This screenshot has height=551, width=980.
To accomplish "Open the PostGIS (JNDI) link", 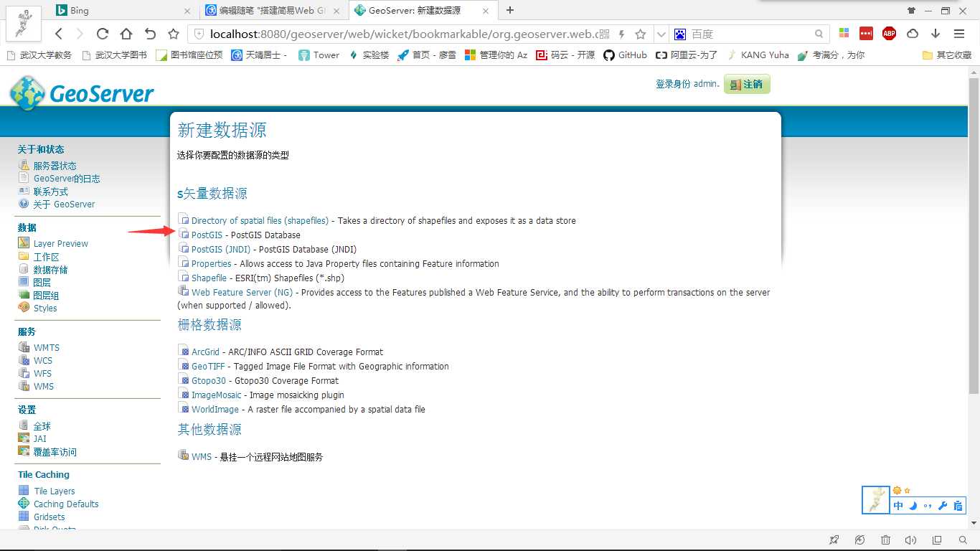I will point(221,249).
